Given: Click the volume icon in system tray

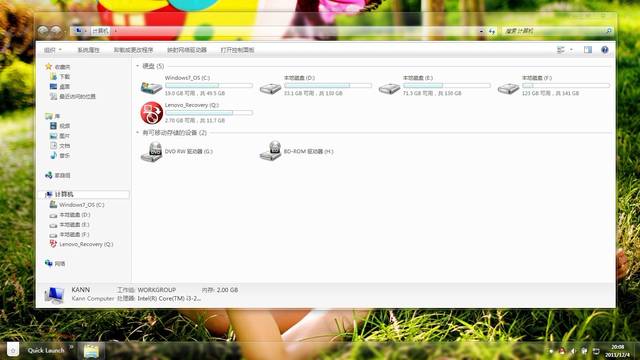Looking at the screenshot, I should [x=573, y=351].
